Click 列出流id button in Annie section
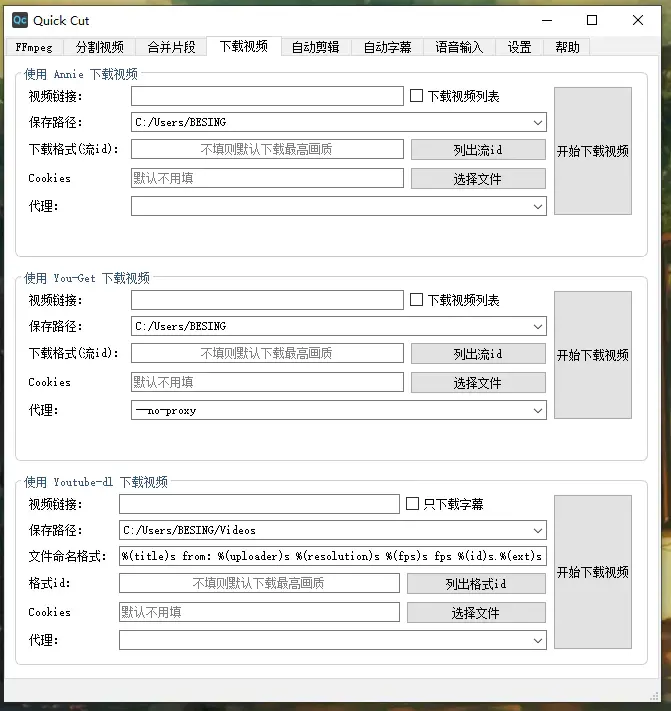Screen dimensions: 671x711 click(x=478, y=150)
